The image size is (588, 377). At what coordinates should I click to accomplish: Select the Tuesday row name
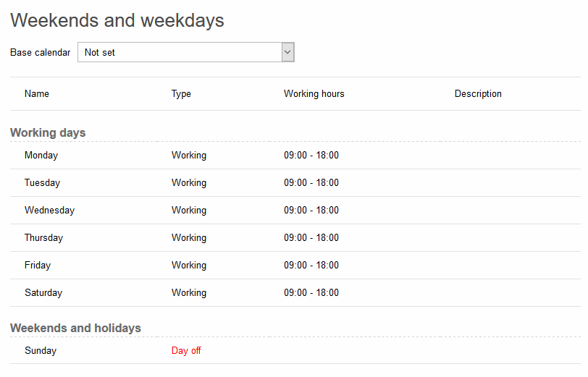click(43, 183)
